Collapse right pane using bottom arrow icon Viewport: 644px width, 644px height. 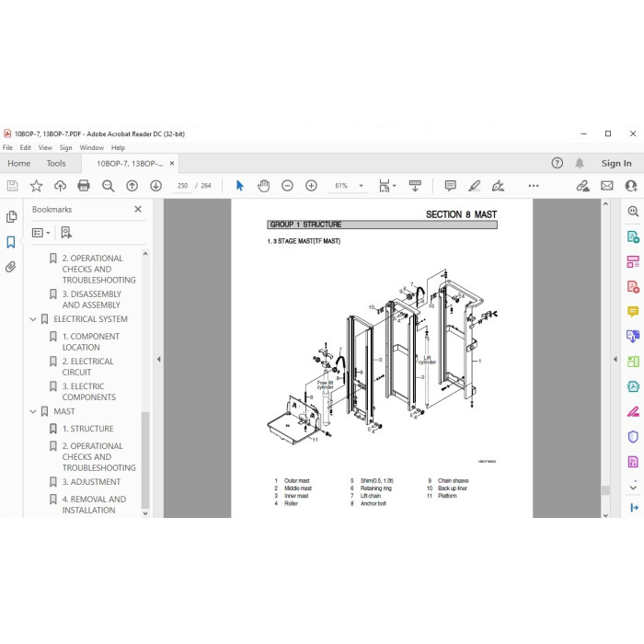click(x=634, y=508)
